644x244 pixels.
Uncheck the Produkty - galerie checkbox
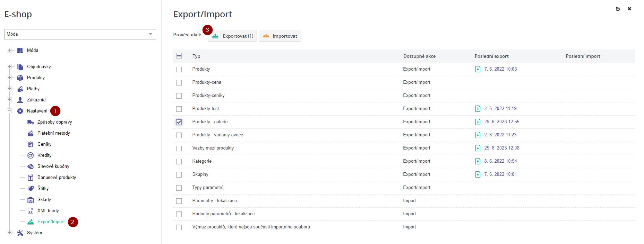pos(179,122)
